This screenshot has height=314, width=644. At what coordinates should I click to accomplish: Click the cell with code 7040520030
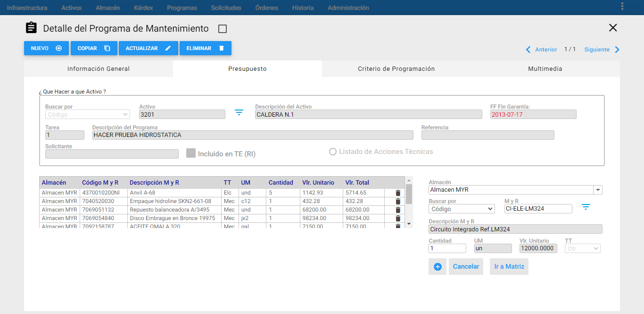[x=103, y=202]
